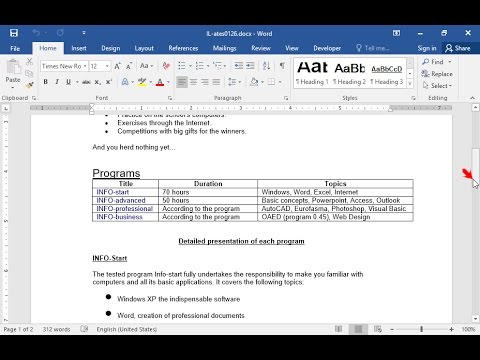Screen dimensions: 480x360
Task: Apply center paragraph alignment
Action: point(193,82)
